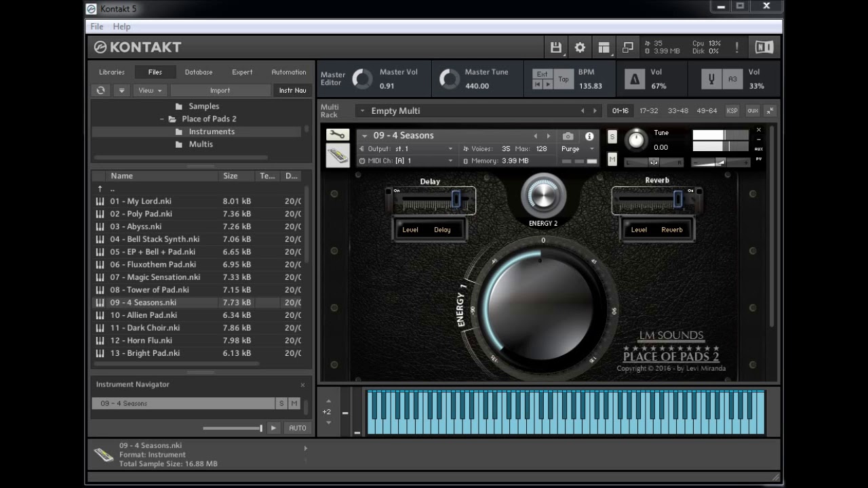868x488 pixels.
Task: Show instrument info with the i icon
Action: 589,136
